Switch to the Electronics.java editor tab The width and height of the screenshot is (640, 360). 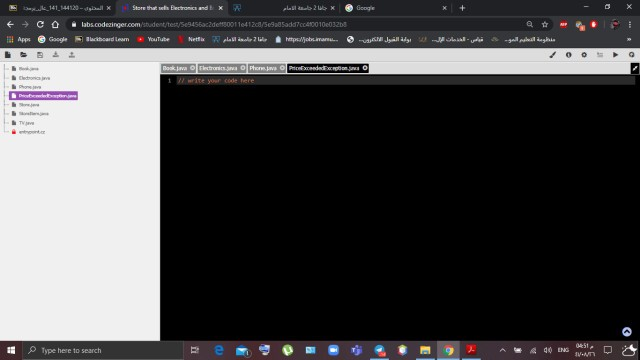coord(218,68)
